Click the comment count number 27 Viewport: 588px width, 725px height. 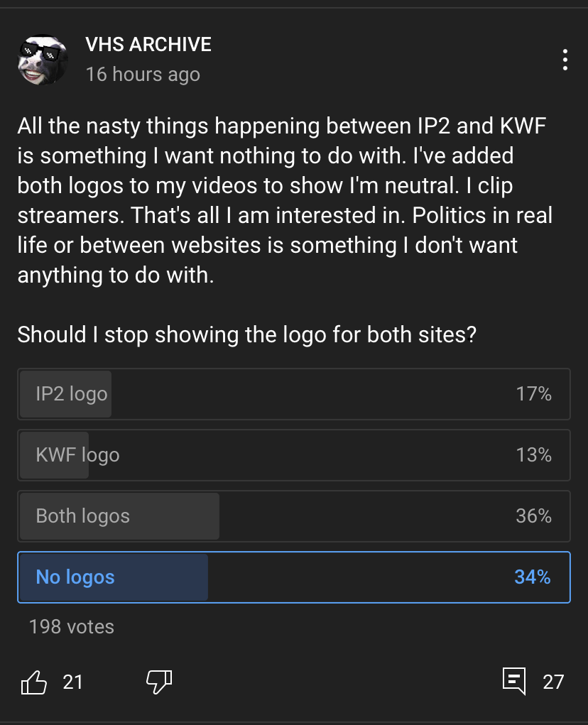pos(553,682)
